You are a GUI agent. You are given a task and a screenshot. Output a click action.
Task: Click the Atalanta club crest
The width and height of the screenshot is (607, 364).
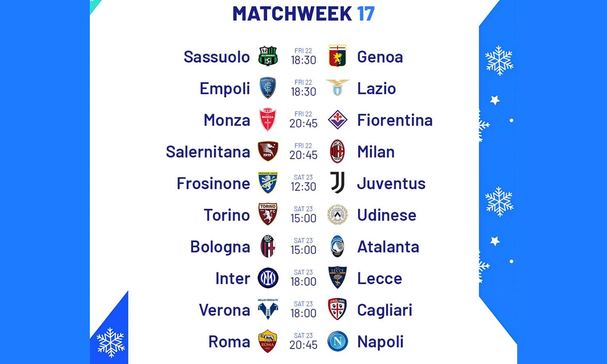click(337, 246)
